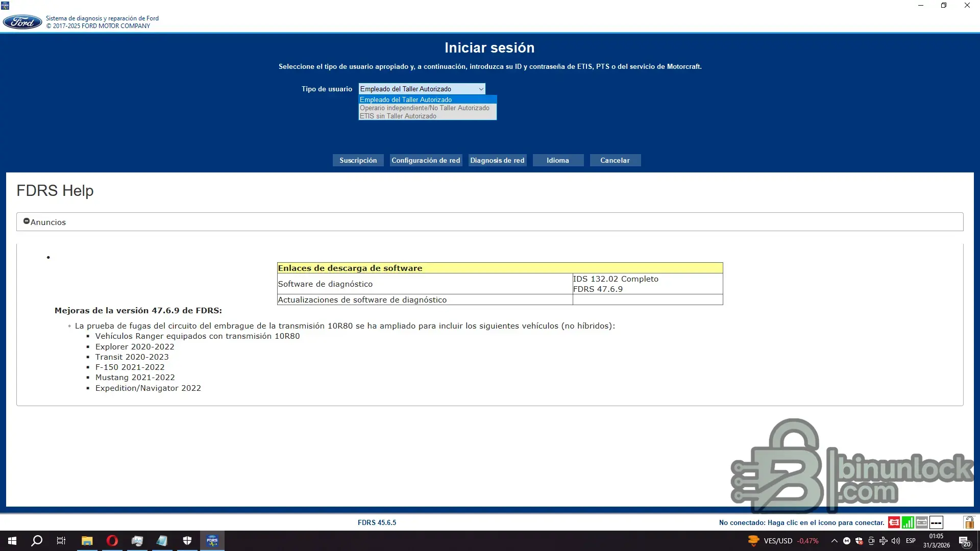The width and height of the screenshot is (980, 551).
Task: Click the open padlock icon
Action: 968,522
